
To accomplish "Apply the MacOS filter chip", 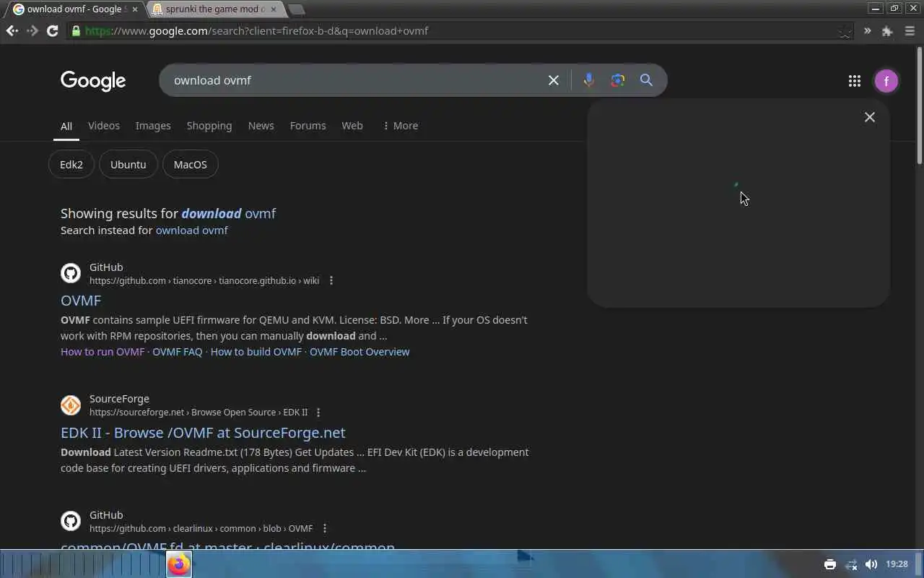I will [191, 165].
